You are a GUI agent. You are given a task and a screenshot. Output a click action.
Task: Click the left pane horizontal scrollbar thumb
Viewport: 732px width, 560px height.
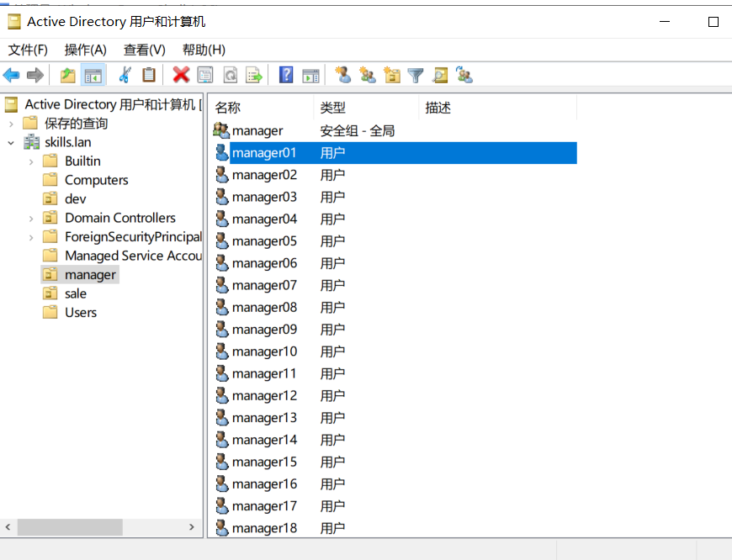pos(69,527)
